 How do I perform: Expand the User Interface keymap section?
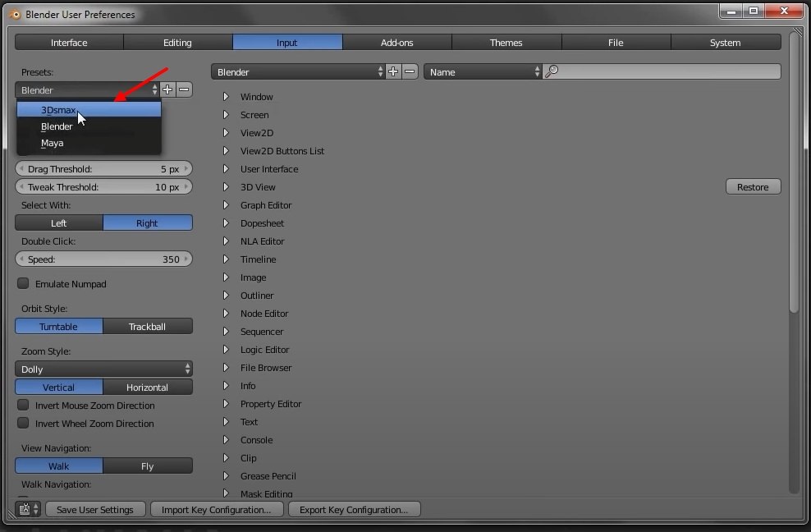[226, 169]
